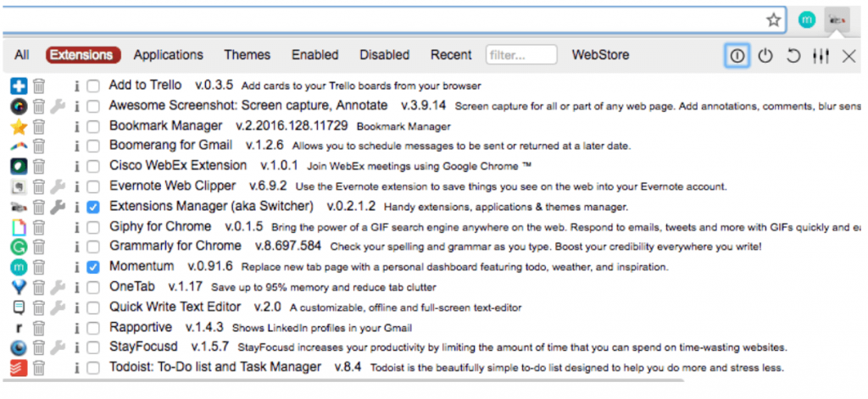Click the Bookmark Manager star icon
Screen dimensions: 868x399
(x=19, y=127)
